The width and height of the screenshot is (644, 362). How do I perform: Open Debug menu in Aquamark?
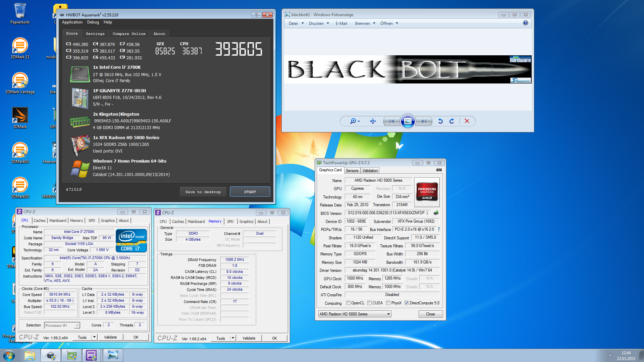pyautogui.click(x=93, y=22)
